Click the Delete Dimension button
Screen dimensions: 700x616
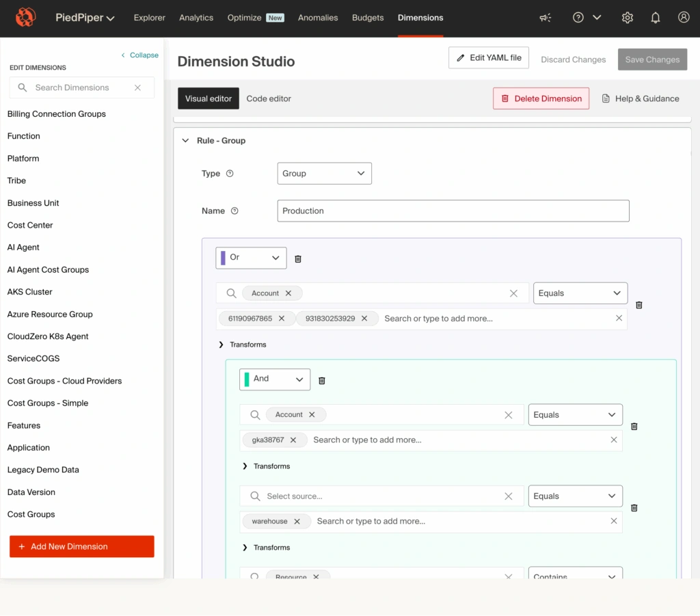(x=541, y=98)
